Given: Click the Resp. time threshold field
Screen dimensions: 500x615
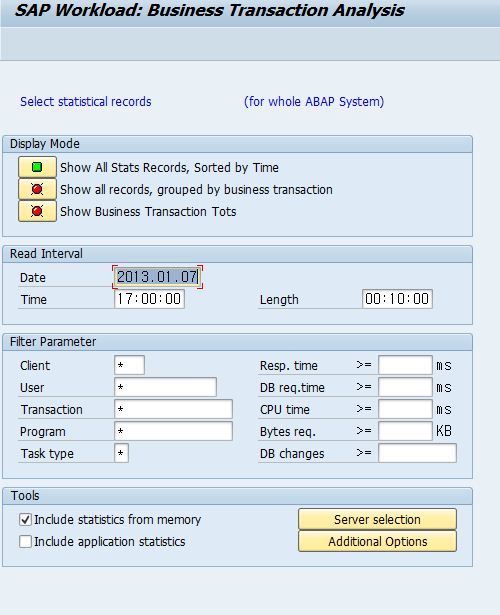Looking at the screenshot, I should (405, 365).
